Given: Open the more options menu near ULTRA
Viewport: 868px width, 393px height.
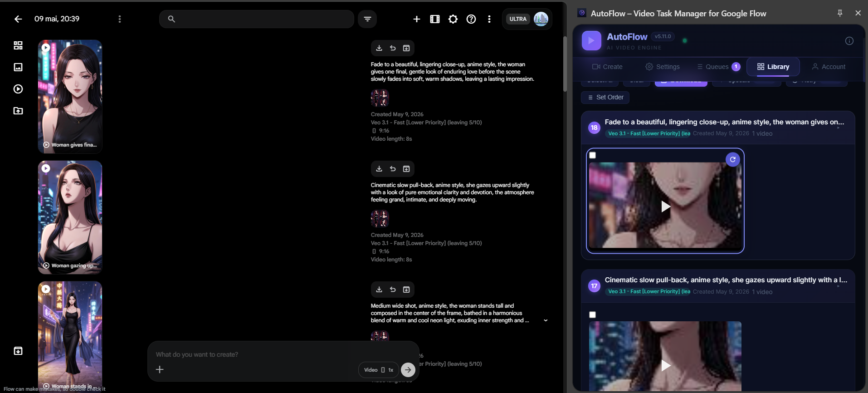Looking at the screenshot, I should [x=489, y=19].
